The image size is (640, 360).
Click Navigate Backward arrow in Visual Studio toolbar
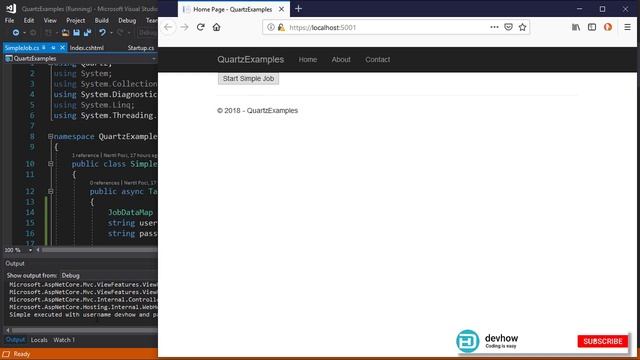pos(16,33)
